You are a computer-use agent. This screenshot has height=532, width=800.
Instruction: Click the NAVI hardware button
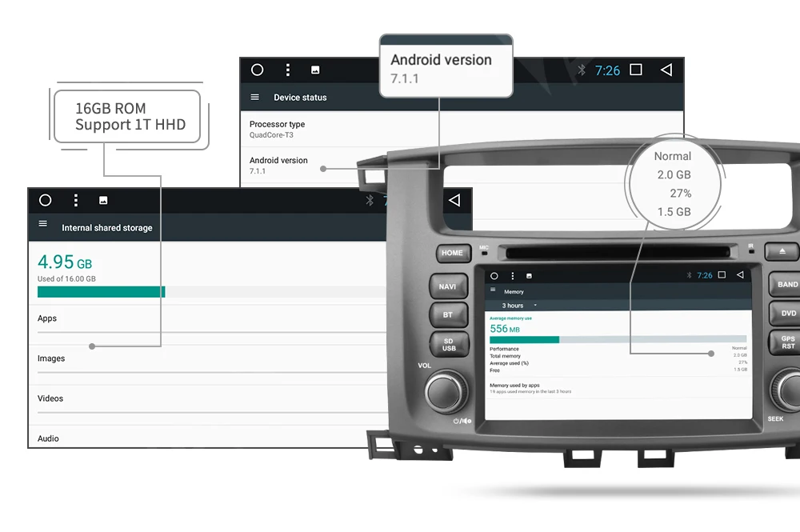448,286
